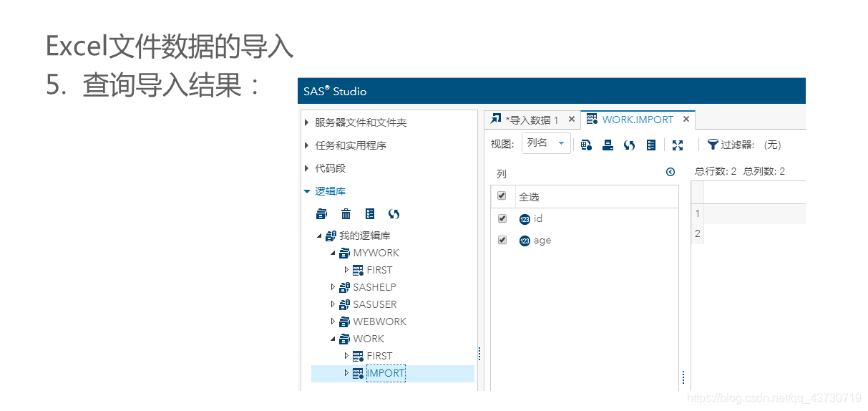868x411 pixels.
Task: Open library properties icon in 逻辑库 toolbar
Action: 370,213
